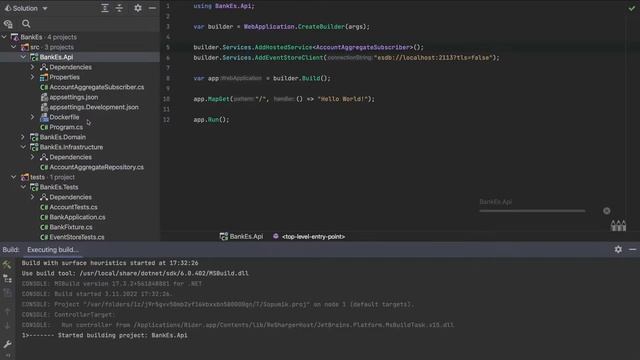Screen dimensions: 640x360
Task: Select Program.cs in the tree
Action: point(66,127)
